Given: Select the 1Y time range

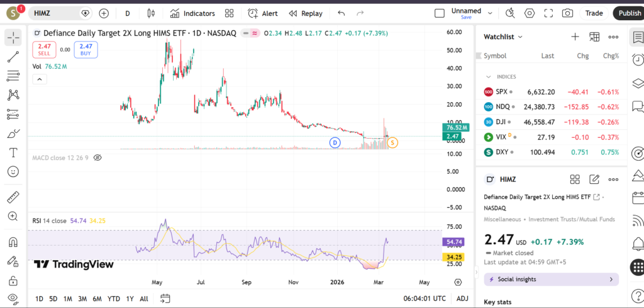Looking at the screenshot, I should [x=130, y=299].
